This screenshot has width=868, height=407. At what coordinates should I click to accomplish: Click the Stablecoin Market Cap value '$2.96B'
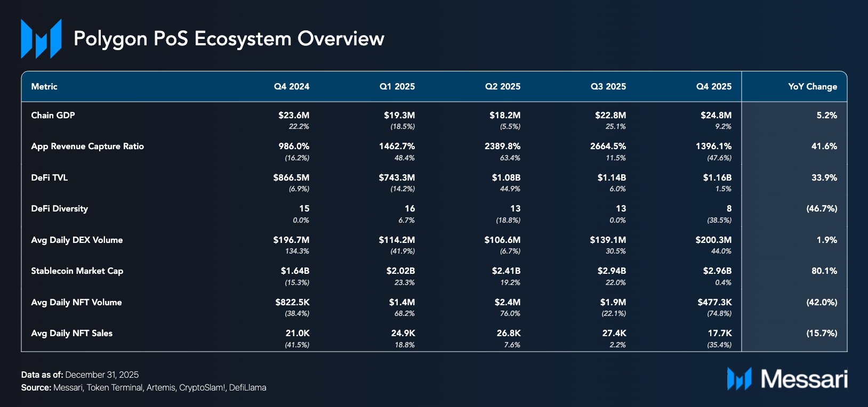(x=717, y=271)
